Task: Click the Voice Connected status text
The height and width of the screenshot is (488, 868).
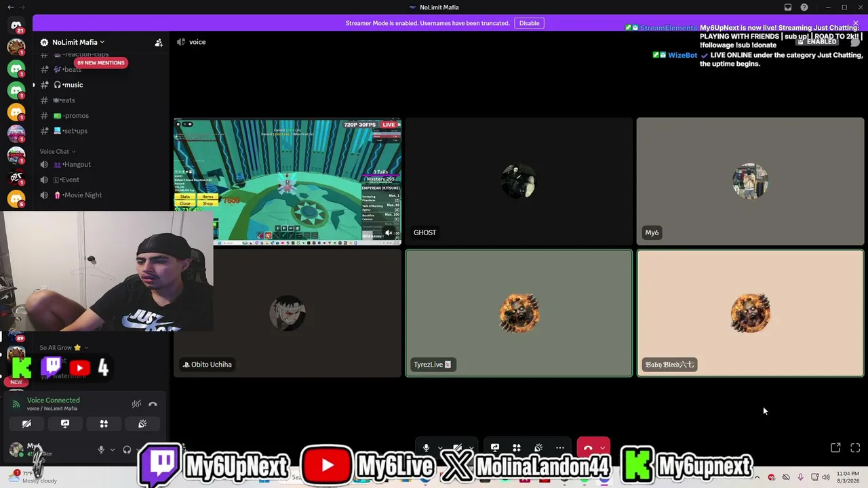Action: (53, 401)
